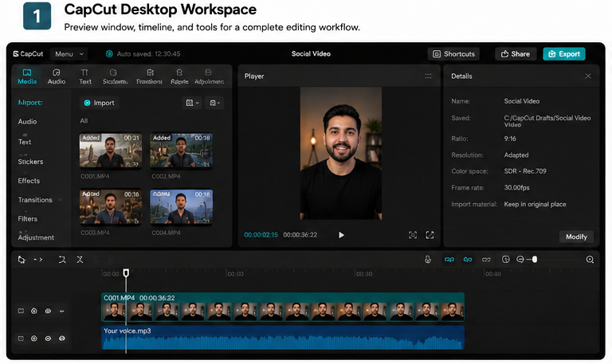Viewport: 612px width, 364px height.
Task: Click the SDR - Rec.709 color space value
Action: (525, 171)
